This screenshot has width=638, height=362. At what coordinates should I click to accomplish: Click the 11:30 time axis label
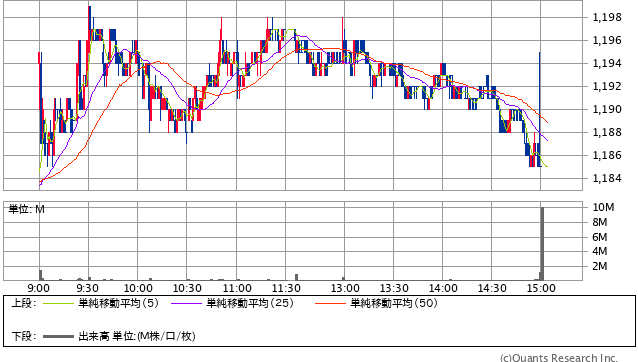coord(286,288)
